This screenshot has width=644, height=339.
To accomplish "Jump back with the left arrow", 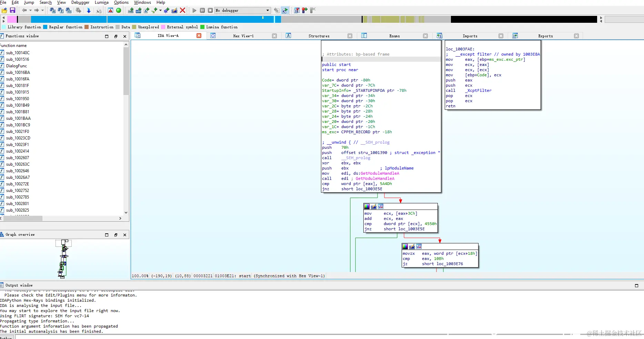I will pos(24,10).
